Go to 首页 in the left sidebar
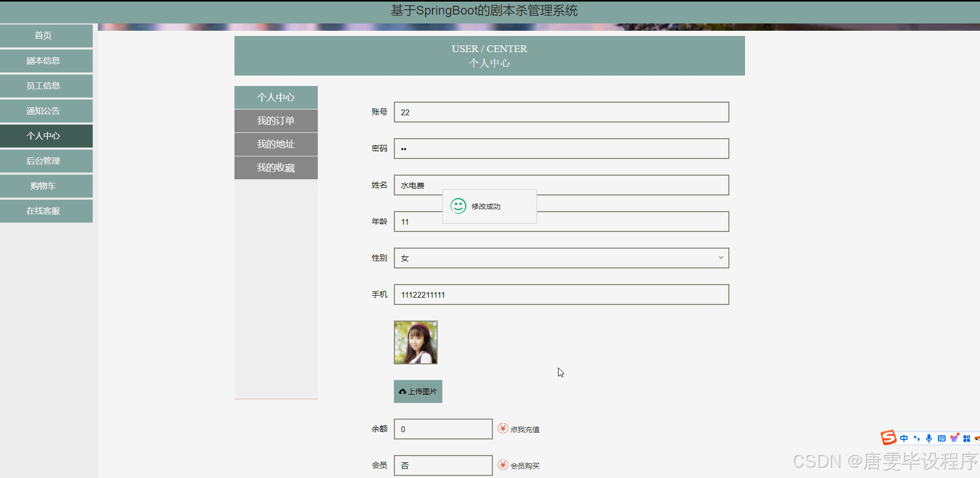The height and width of the screenshot is (478, 980). pyautogui.click(x=46, y=35)
